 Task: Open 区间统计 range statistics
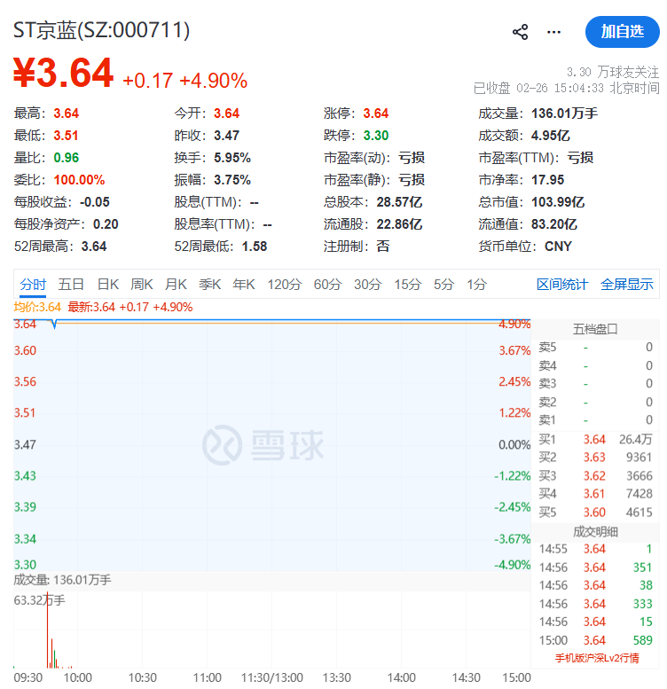click(562, 285)
